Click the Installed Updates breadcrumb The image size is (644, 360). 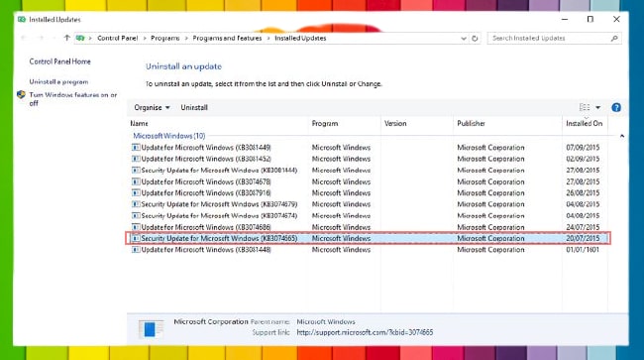[300, 38]
